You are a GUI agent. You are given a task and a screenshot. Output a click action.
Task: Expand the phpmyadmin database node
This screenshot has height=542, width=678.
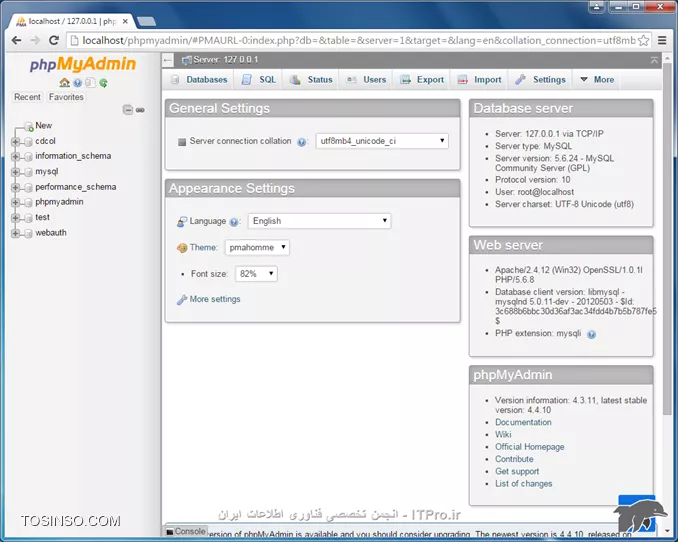click(x=16, y=202)
